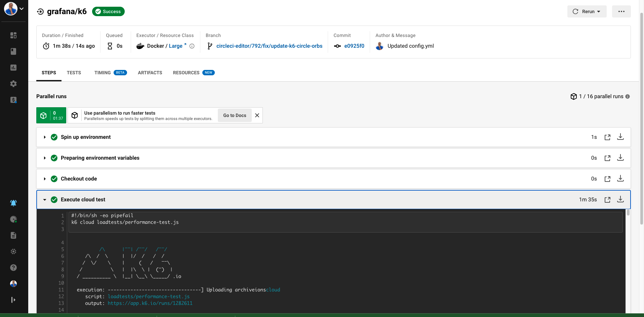
Task: Expand the Spin up environment step
Action: tap(44, 137)
